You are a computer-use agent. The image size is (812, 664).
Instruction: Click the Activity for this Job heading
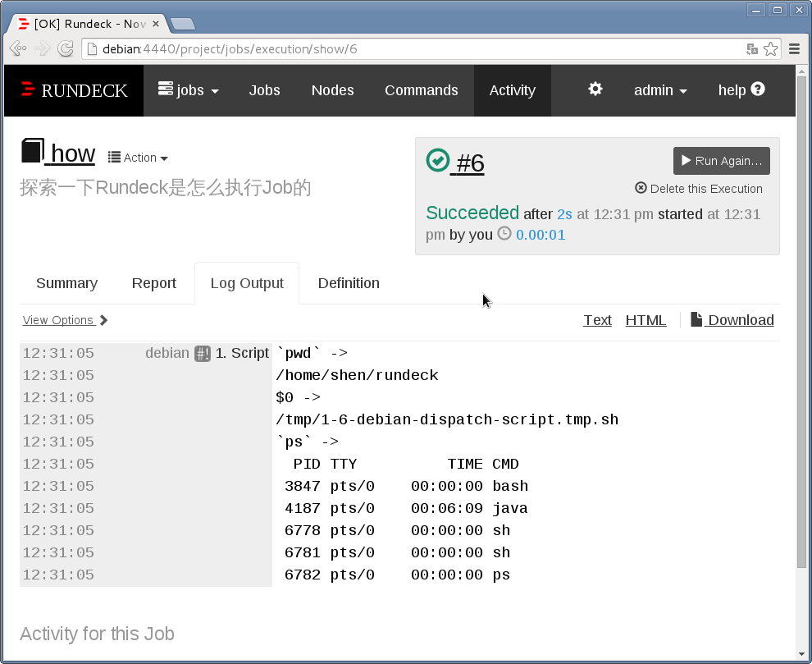(x=97, y=634)
